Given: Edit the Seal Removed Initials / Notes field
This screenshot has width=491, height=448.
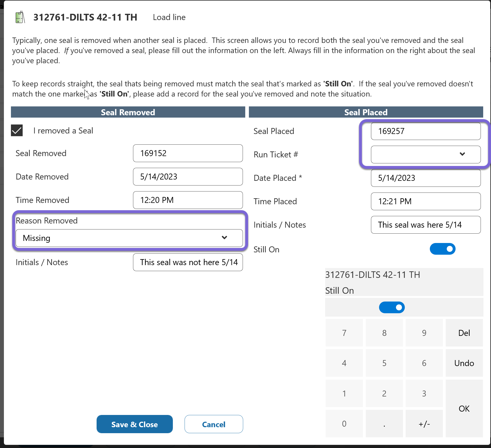Looking at the screenshot, I should tap(188, 262).
